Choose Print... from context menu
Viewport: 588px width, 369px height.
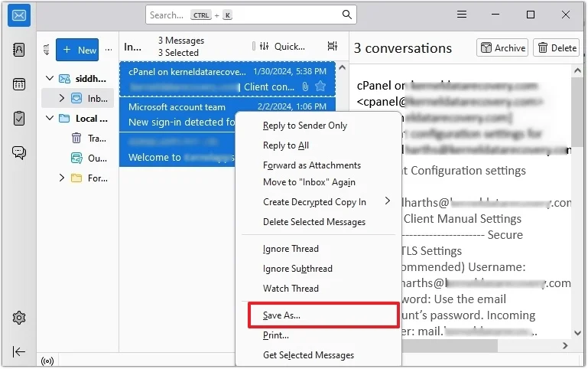[x=275, y=335]
